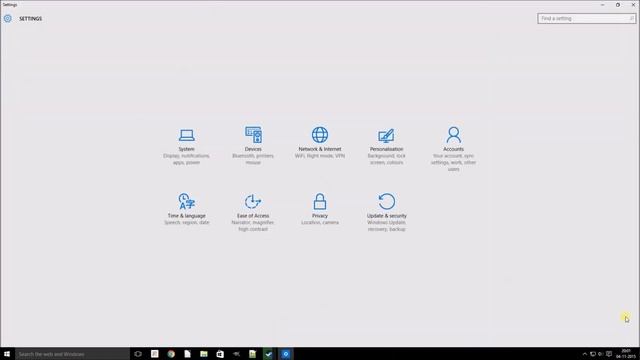
Task: Switch to Settings app on taskbar
Action: click(286, 354)
